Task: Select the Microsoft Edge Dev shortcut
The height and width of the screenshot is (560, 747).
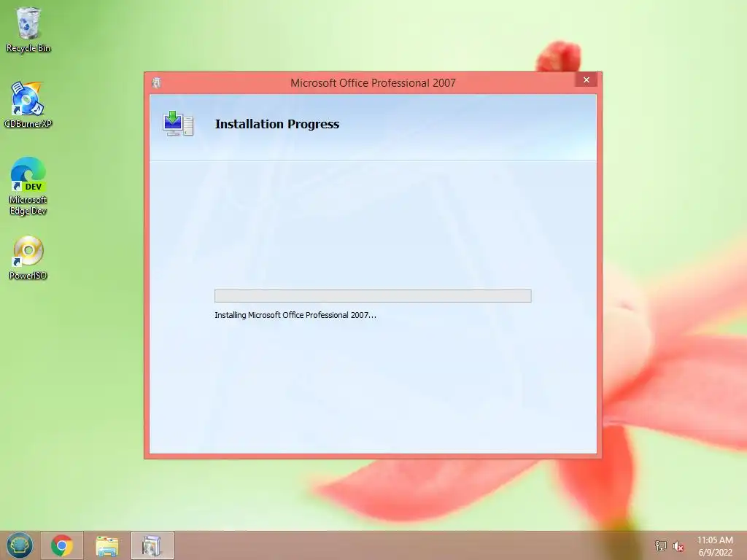Action: [x=28, y=186]
